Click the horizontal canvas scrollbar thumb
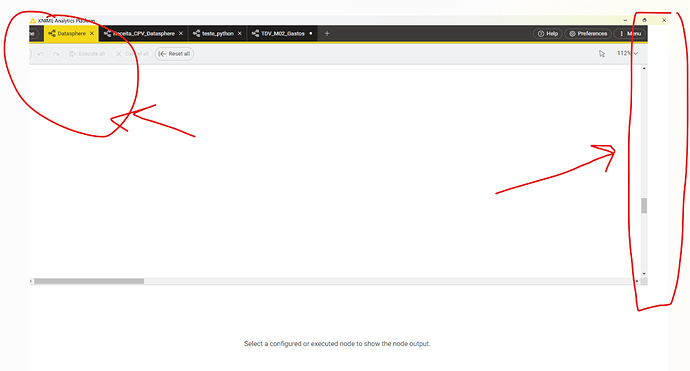Viewport: 690px width, 371px height. click(x=89, y=281)
